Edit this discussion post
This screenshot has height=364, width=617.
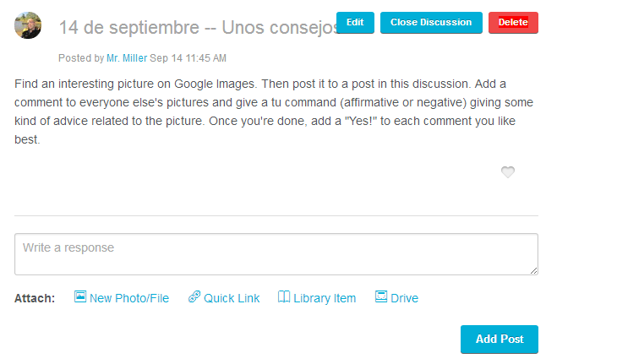(355, 23)
